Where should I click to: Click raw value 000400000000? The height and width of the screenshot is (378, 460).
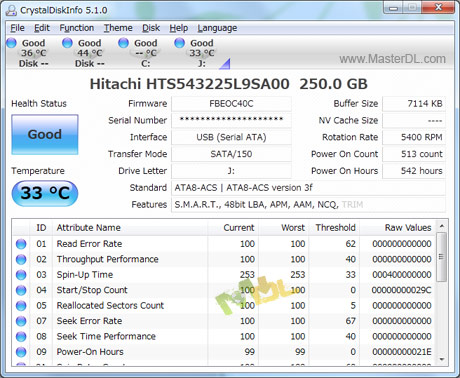point(402,275)
